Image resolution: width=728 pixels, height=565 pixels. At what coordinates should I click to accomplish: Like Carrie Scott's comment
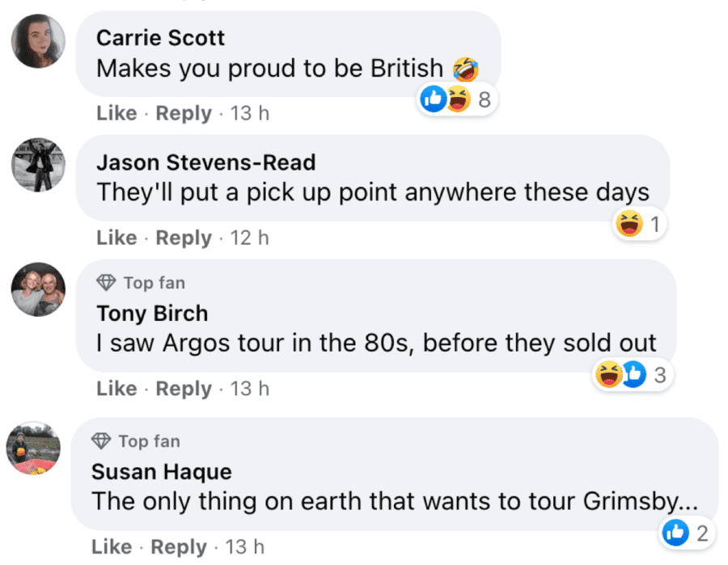(x=116, y=113)
